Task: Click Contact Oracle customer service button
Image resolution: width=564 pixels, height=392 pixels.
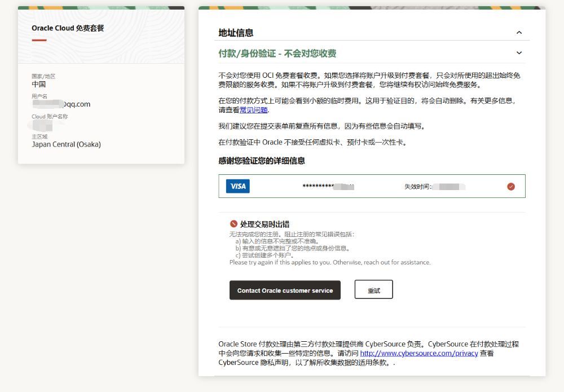Action: tap(285, 290)
